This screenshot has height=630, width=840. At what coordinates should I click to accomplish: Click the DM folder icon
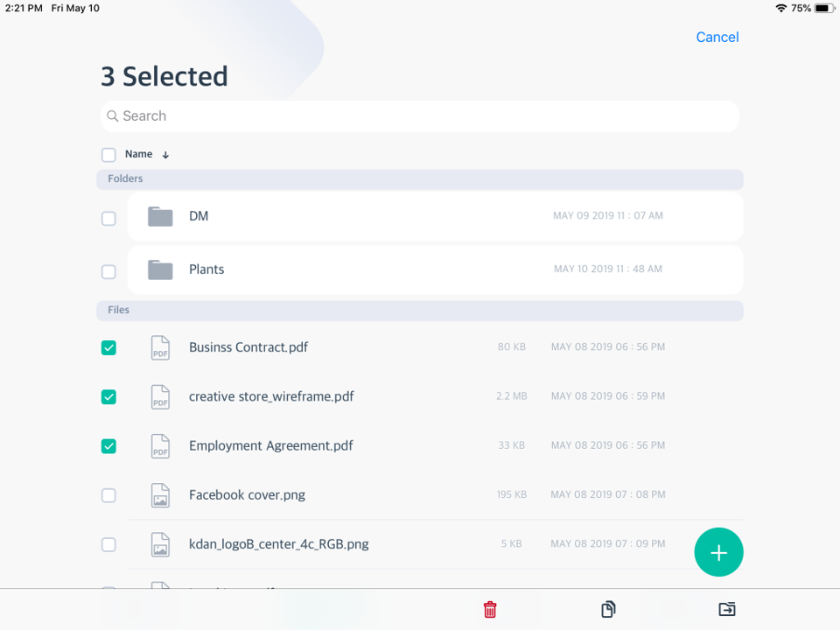pyautogui.click(x=160, y=216)
